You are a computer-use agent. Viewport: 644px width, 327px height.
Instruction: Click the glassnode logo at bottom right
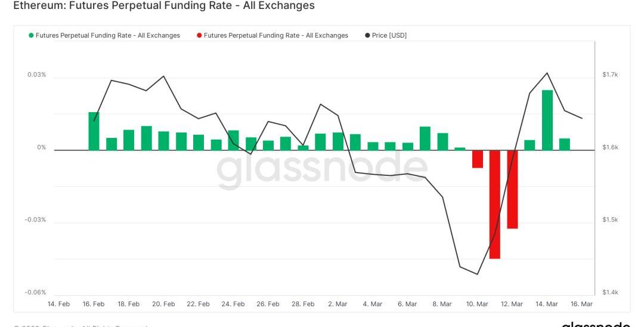coord(595,323)
